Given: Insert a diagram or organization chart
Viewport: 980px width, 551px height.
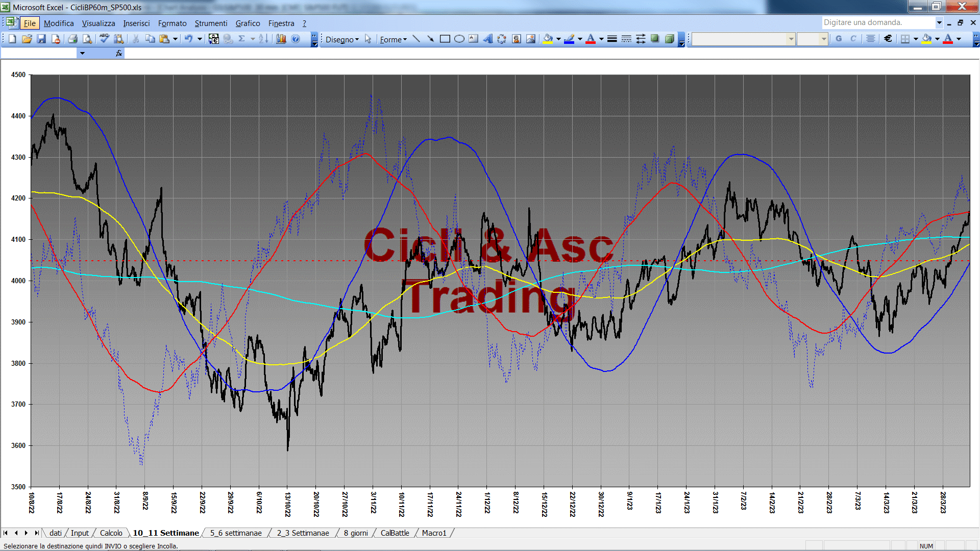Looking at the screenshot, I should point(502,39).
